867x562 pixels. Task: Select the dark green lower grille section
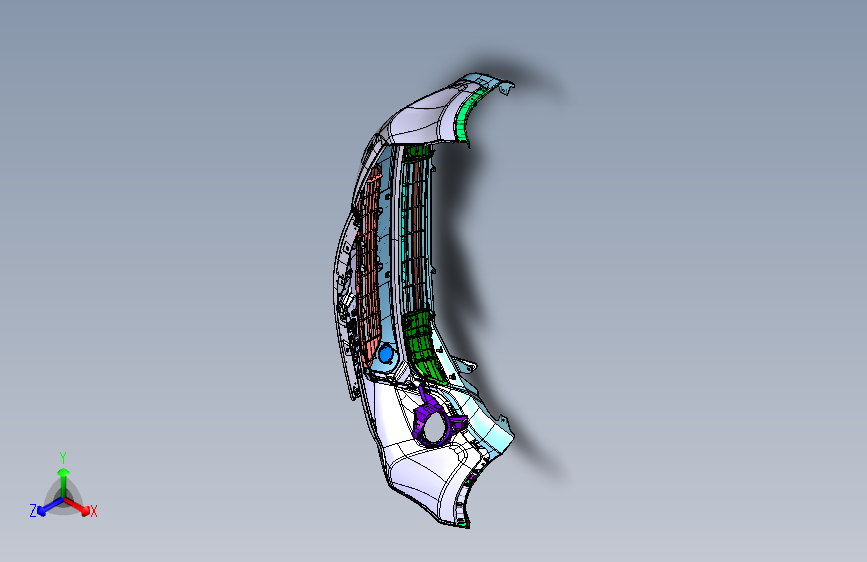(424, 347)
